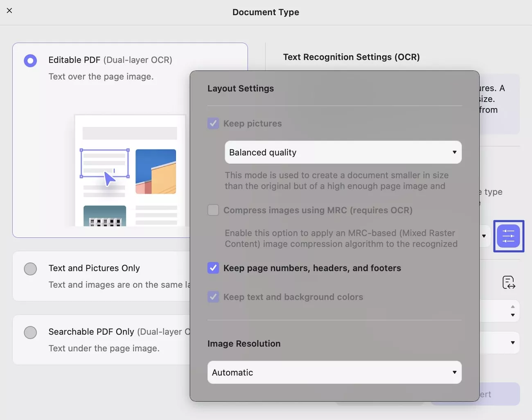Select Searchable PDF Only option
532x420 pixels.
[30, 332]
